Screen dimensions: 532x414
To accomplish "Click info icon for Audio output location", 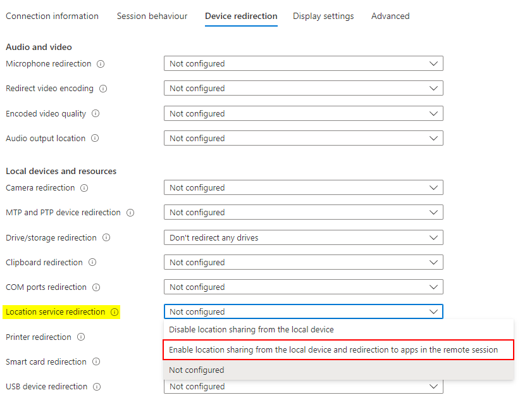I will tap(95, 139).
